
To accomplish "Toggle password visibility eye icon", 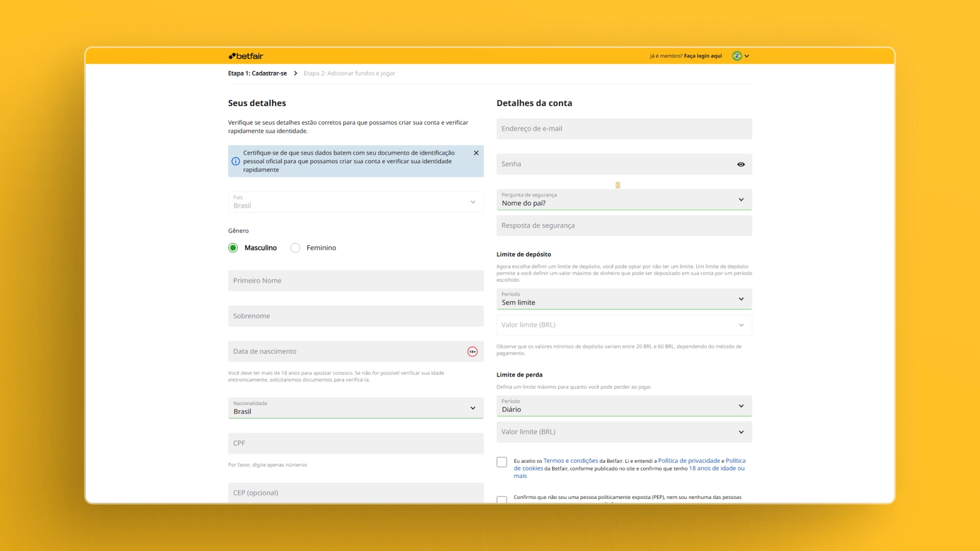I will [741, 164].
